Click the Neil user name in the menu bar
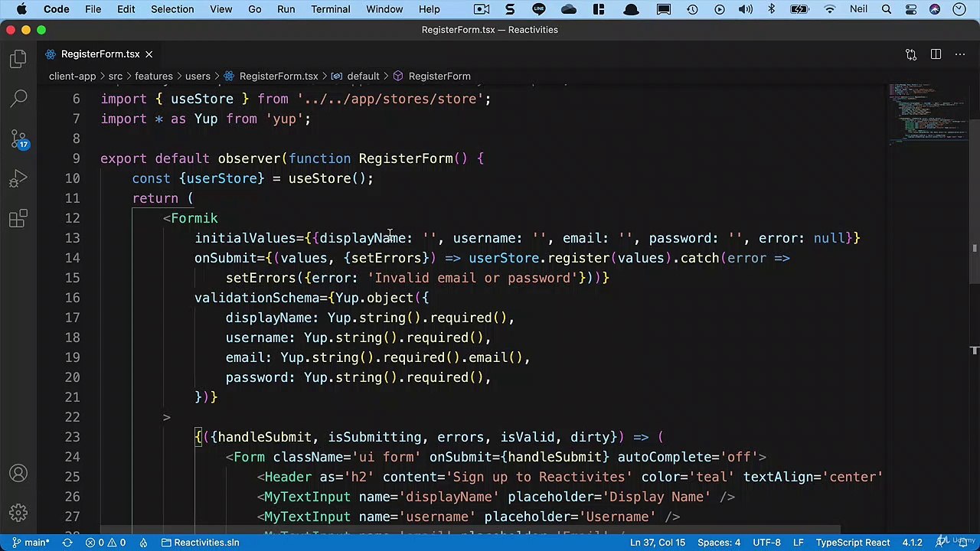980x551 pixels. pyautogui.click(x=858, y=9)
